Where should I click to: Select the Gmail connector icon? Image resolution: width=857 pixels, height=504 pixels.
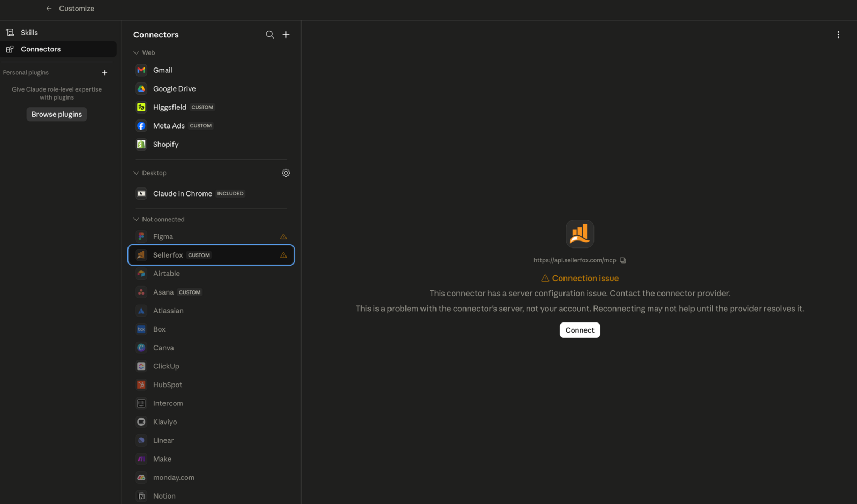coord(141,70)
